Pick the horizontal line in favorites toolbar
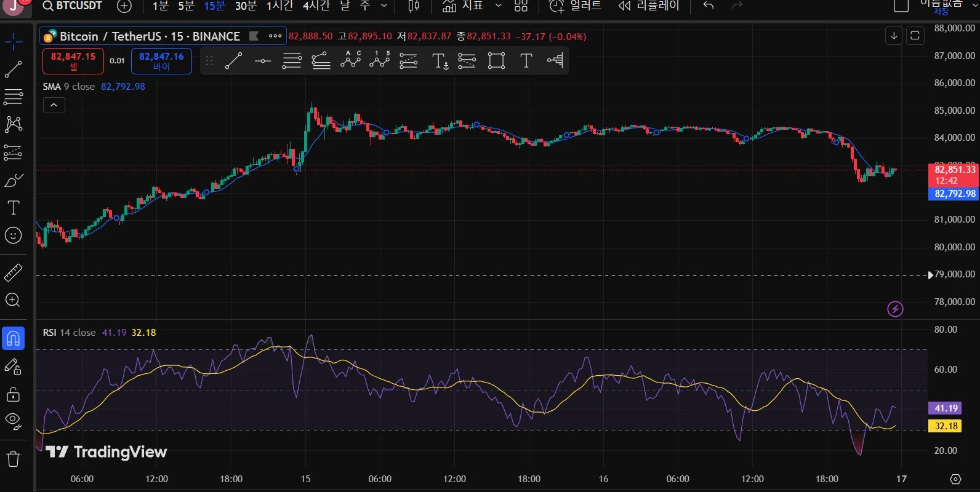Viewport: 980px width, 492px height. click(263, 60)
